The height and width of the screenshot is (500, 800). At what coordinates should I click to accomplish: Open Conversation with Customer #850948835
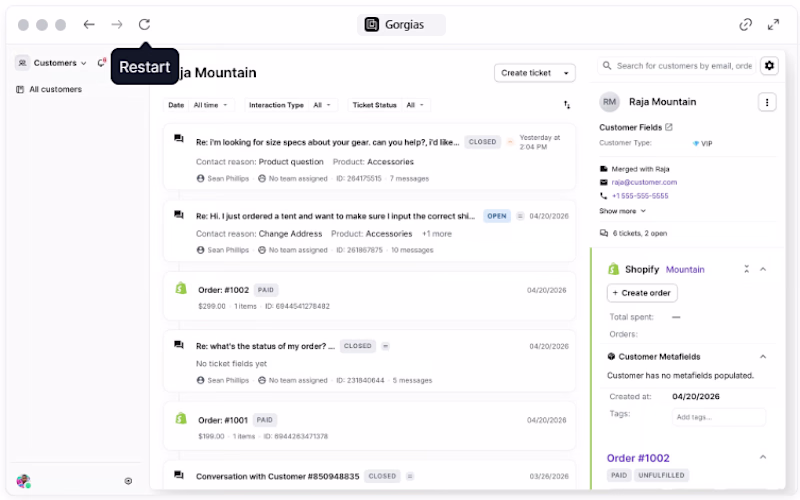pos(369,476)
